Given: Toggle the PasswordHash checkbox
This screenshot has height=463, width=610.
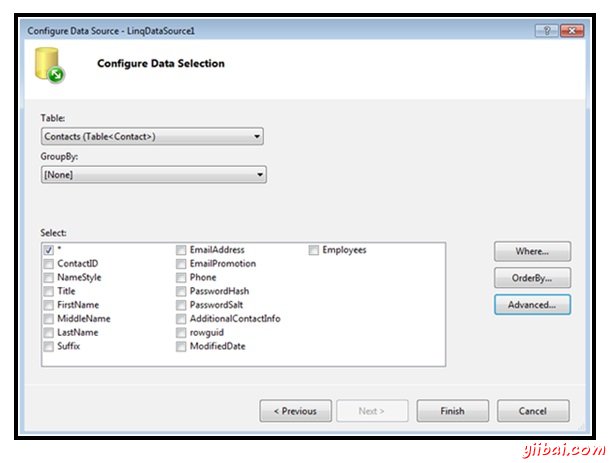Looking at the screenshot, I should point(181,291).
